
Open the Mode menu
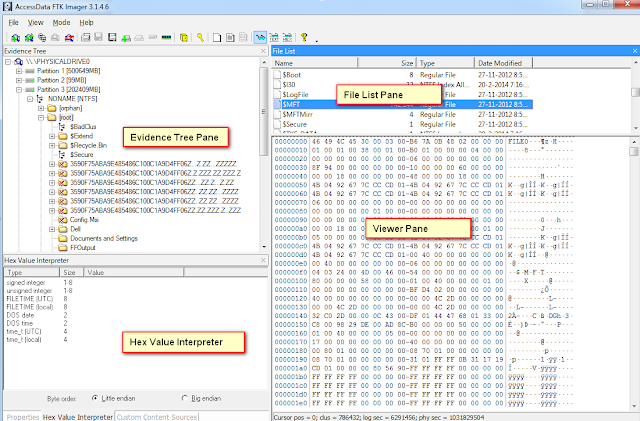pos(61,22)
